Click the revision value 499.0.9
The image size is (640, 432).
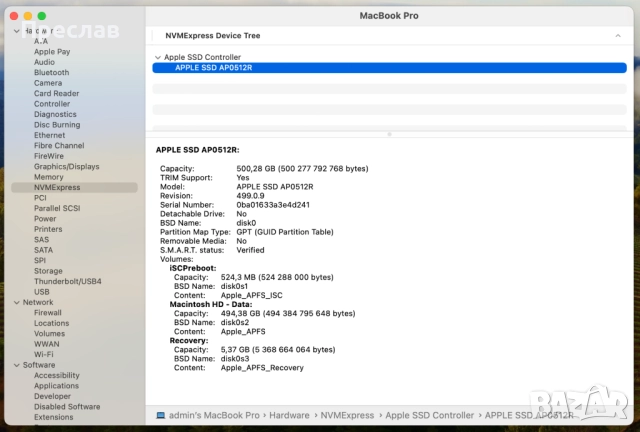point(250,196)
